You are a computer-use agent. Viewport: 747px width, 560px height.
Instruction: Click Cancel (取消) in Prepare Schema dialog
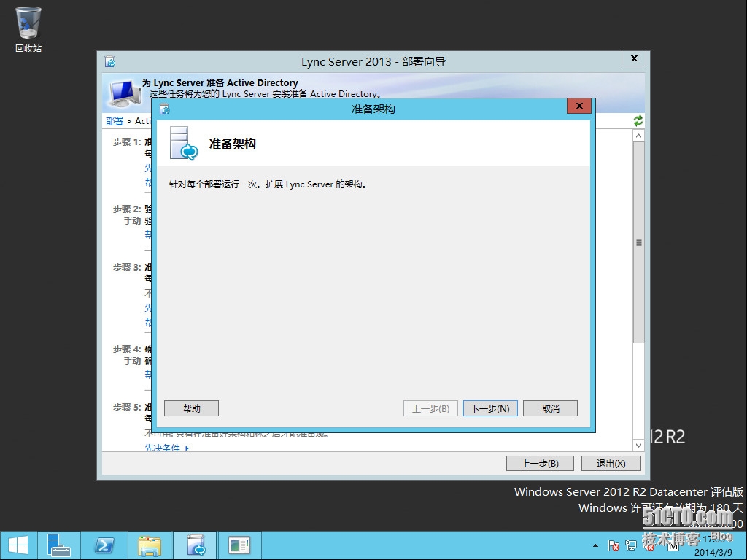pos(550,408)
